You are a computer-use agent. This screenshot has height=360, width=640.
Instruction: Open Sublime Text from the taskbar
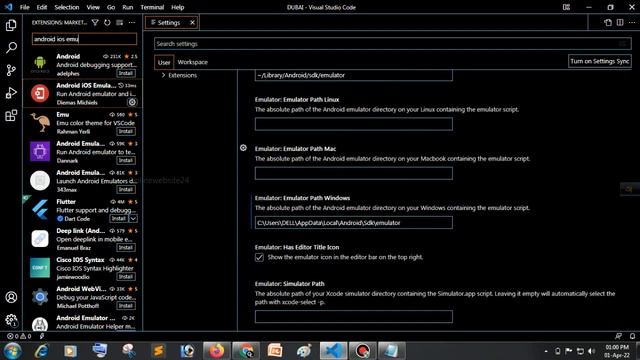[x=158, y=351]
